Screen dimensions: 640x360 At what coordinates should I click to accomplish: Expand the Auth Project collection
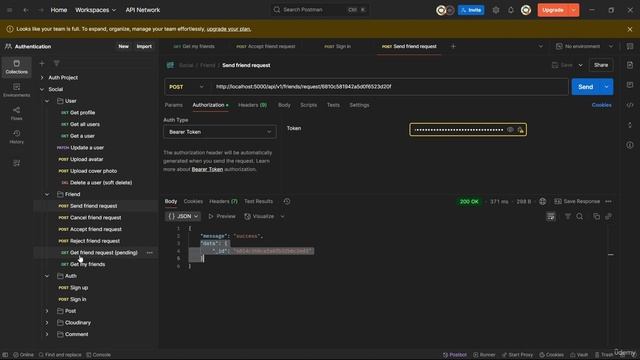pyautogui.click(x=42, y=78)
